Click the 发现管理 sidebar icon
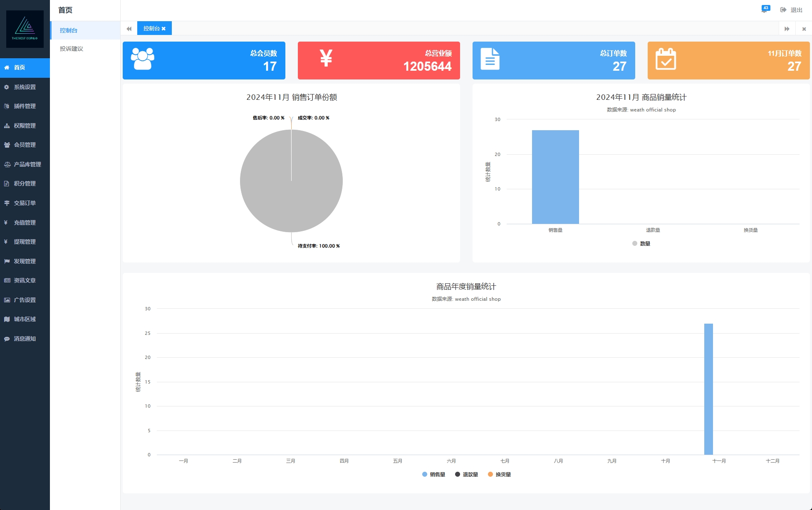Viewport: 812px width, 510px height. click(8, 261)
